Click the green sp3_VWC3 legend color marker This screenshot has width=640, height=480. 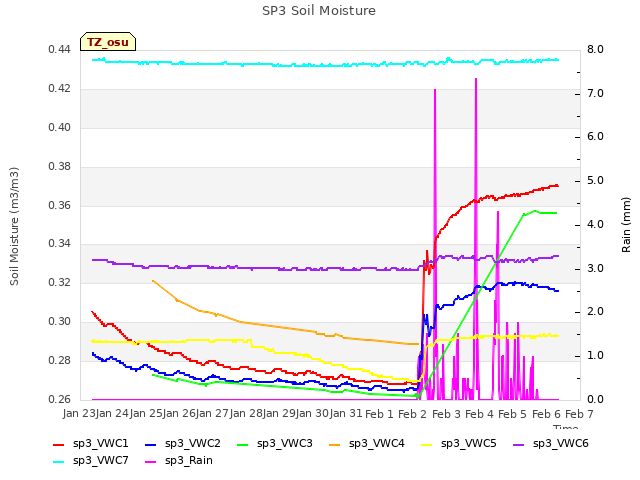[243, 445]
